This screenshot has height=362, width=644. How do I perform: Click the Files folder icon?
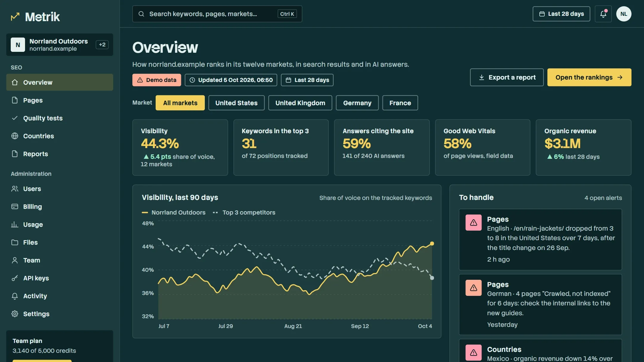coord(15,242)
